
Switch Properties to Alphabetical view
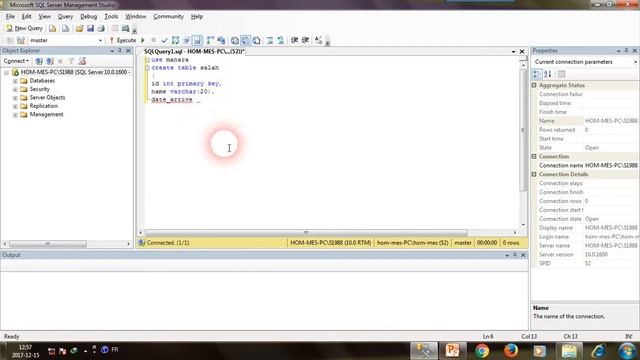pyautogui.click(x=548, y=74)
